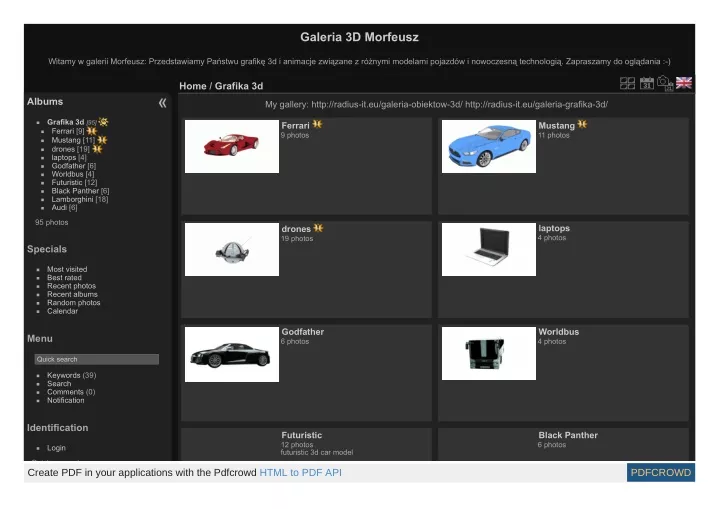Click new-item star beside drones album title

[318, 228]
